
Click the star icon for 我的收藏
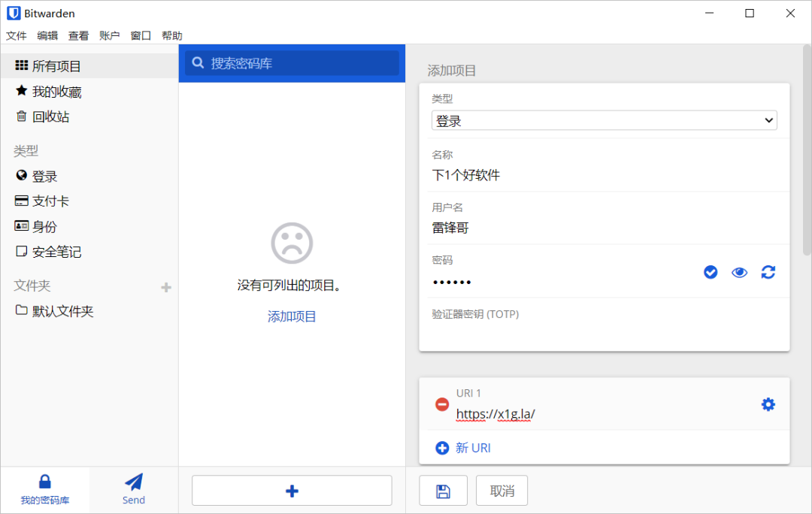21,91
